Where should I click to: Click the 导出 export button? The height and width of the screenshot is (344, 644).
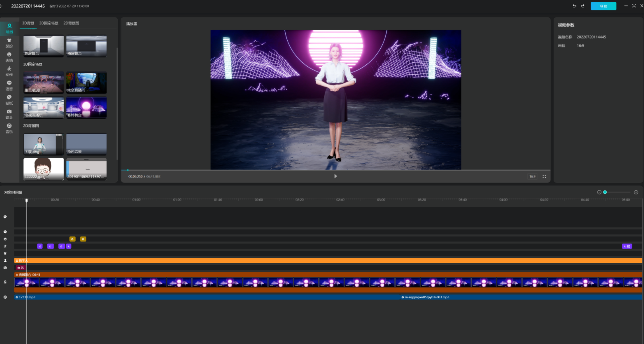[x=603, y=6]
